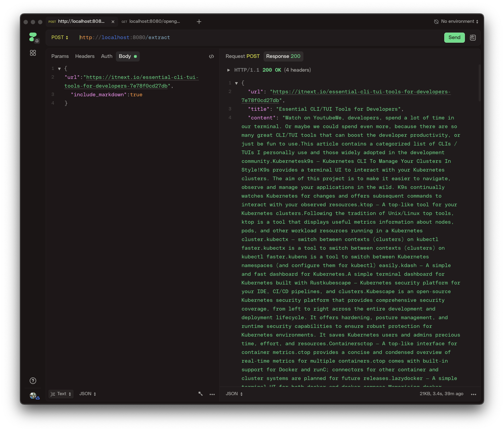504x431 pixels.
Task: Open the response more options ellipsis
Action: point(474,394)
